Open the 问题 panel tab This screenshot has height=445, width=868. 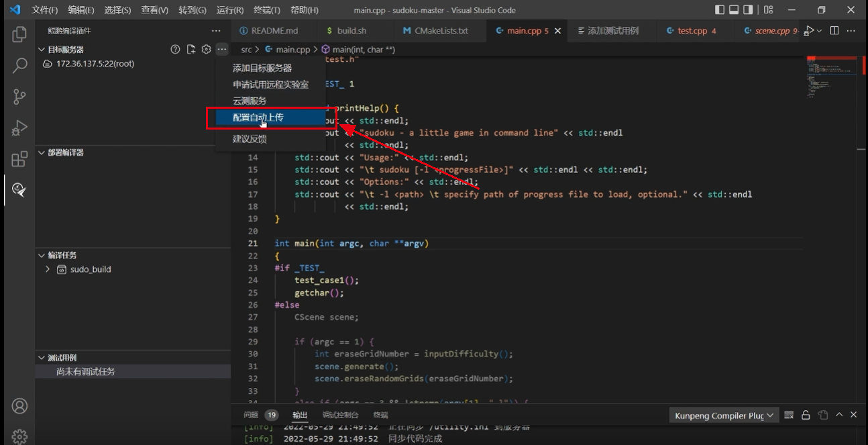251,415
